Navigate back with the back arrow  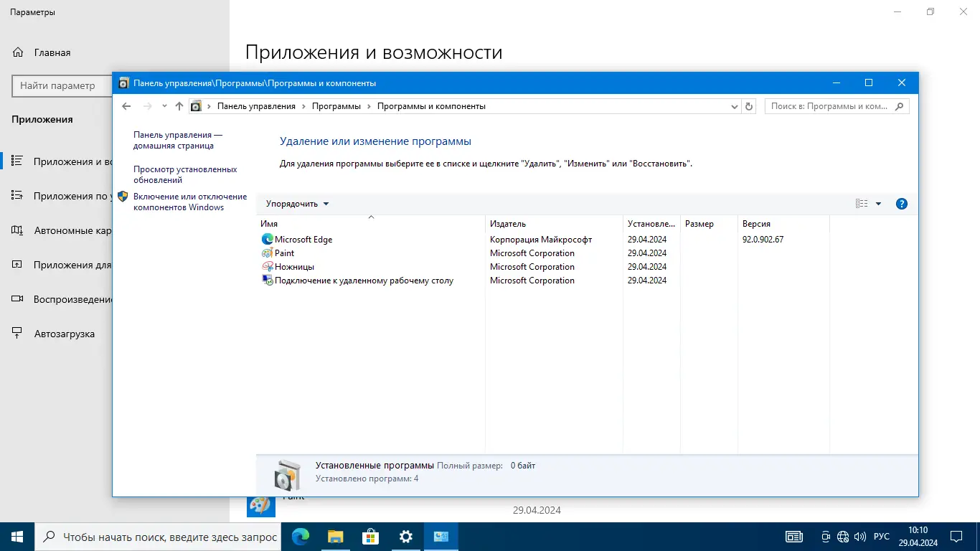click(x=126, y=106)
